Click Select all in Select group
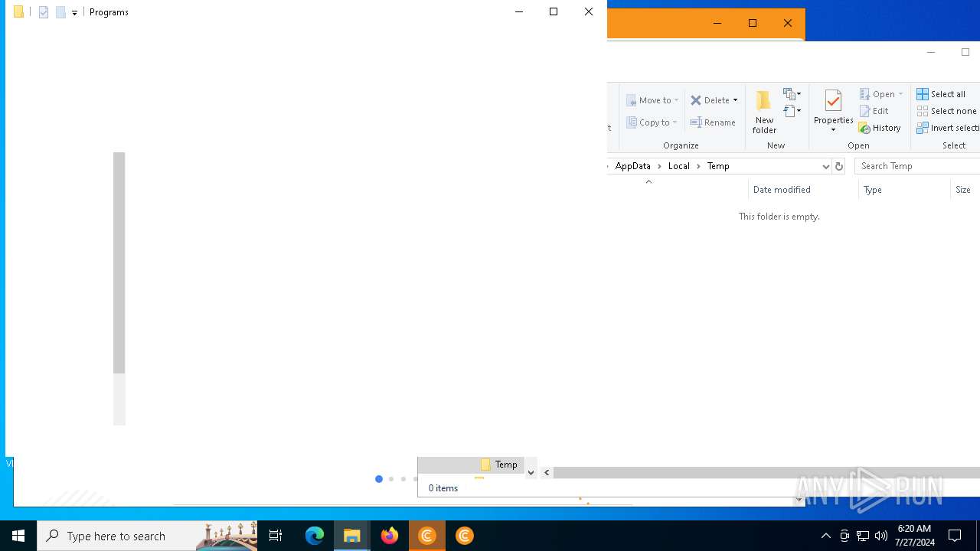 tap(941, 94)
